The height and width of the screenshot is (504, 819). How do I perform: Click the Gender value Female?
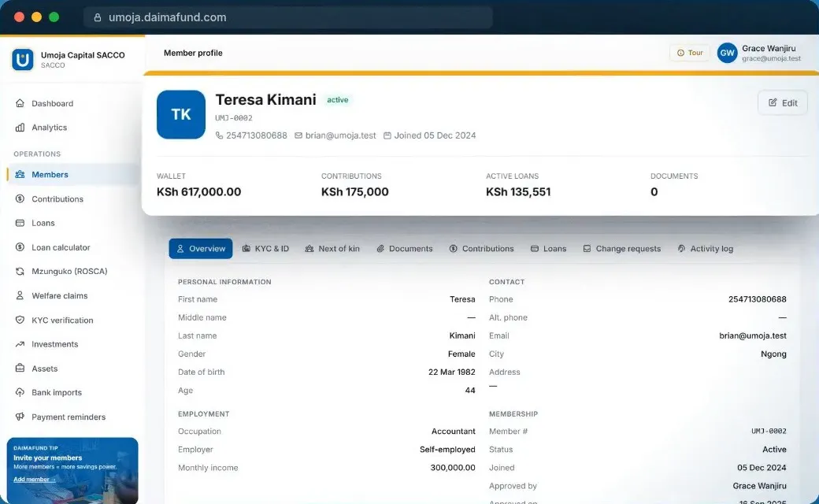(x=461, y=354)
